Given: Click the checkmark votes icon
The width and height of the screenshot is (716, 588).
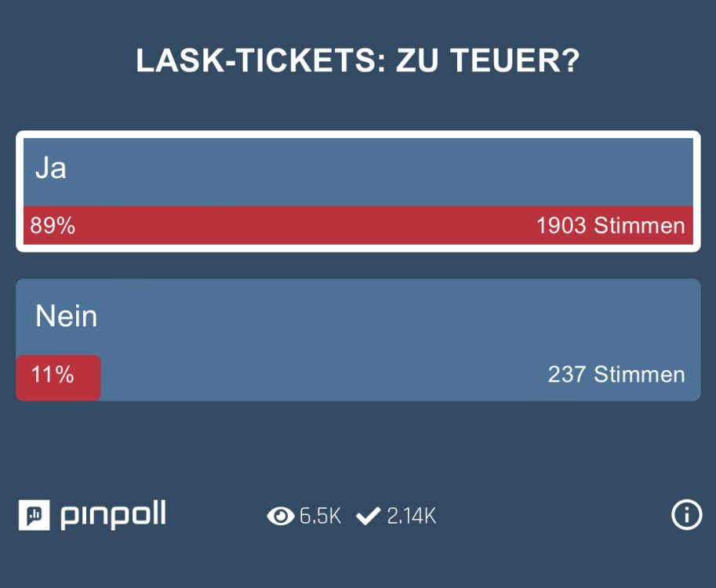Looking at the screenshot, I should [x=368, y=516].
